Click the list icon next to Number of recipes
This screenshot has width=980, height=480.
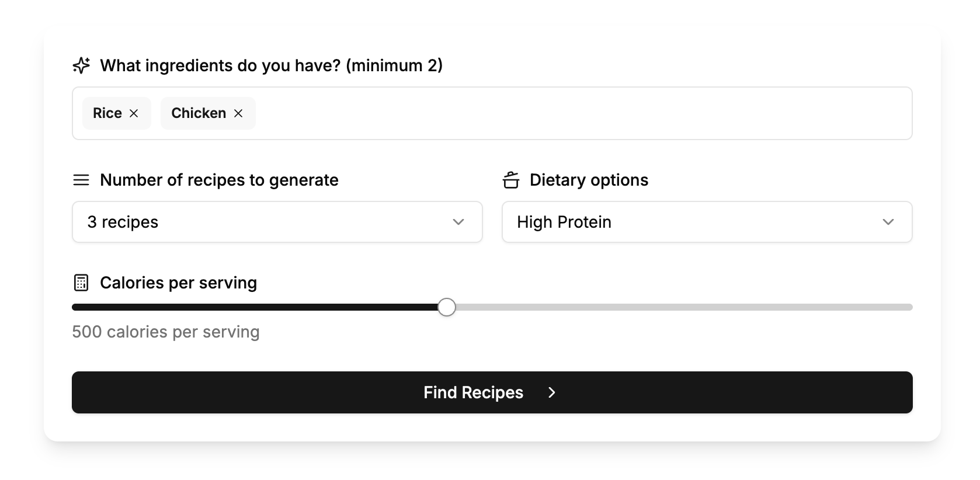pos(81,180)
